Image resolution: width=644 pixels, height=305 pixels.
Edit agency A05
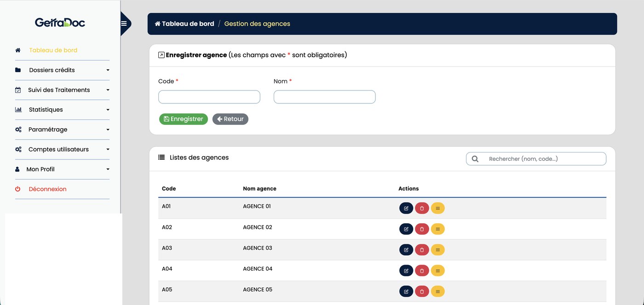click(x=406, y=292)
